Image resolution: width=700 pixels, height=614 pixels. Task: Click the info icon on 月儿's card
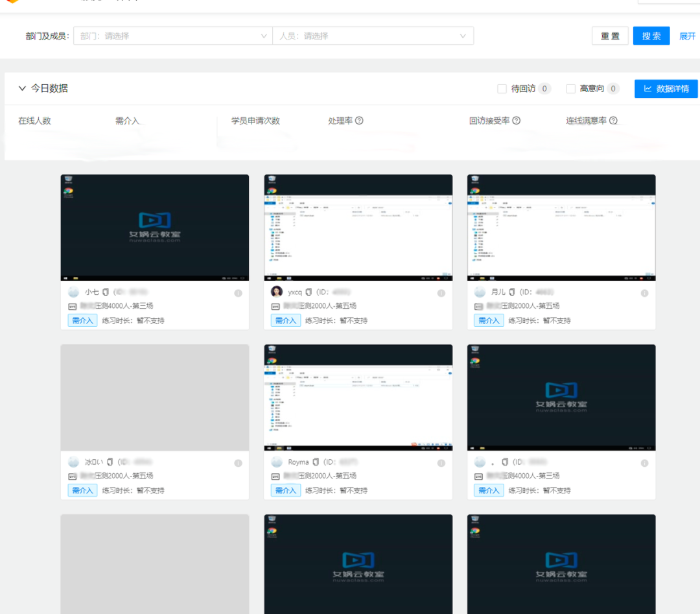click(x=645, y=293)
